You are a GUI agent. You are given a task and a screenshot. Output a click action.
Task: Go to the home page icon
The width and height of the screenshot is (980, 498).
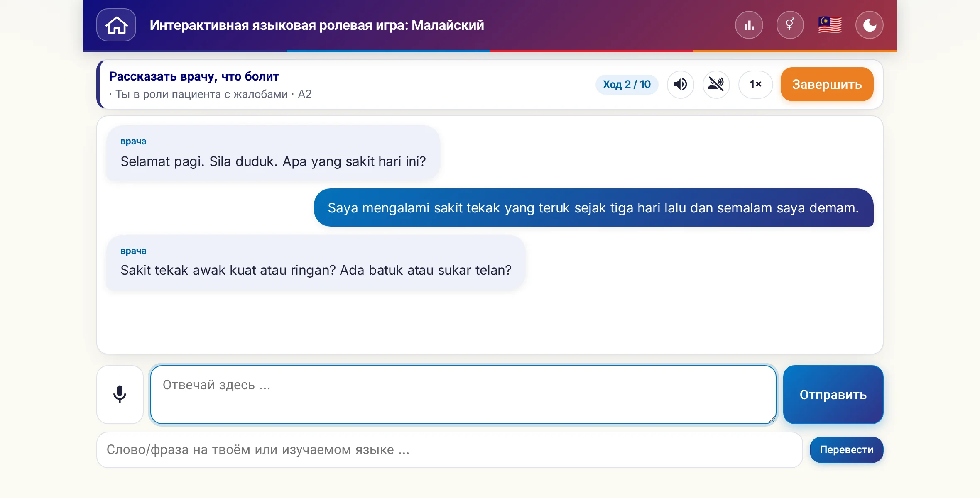click(x=116, y=25)
